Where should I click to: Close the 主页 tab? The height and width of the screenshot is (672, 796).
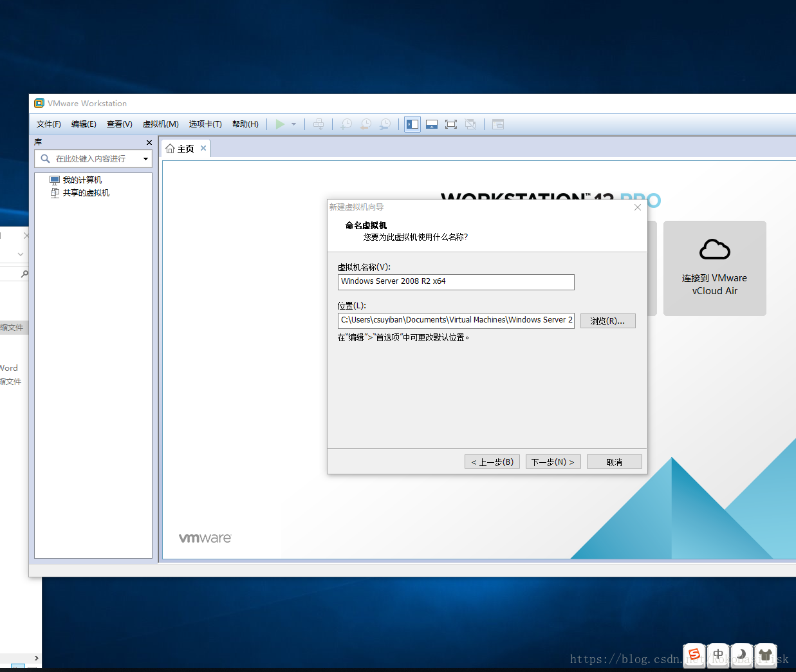pyautogui.click(x=203, y=148)
